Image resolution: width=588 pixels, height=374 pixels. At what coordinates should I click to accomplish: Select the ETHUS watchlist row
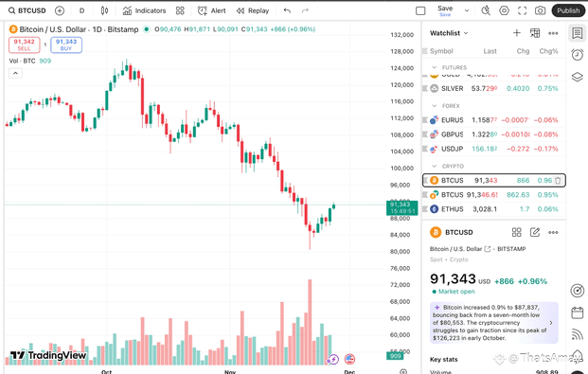494,209
